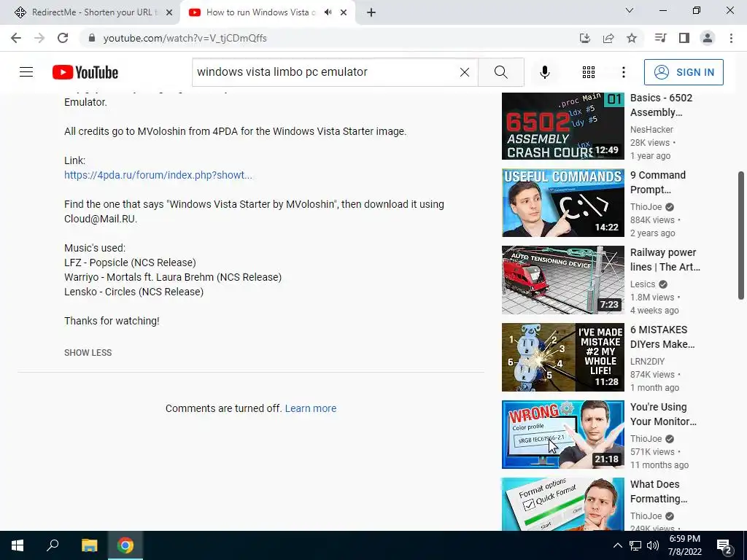Image resolution: width=747 pixels, height=560 pixels.
Task: Open You're Using Your Monitor video thumbnail
Action: coord(562,435)
